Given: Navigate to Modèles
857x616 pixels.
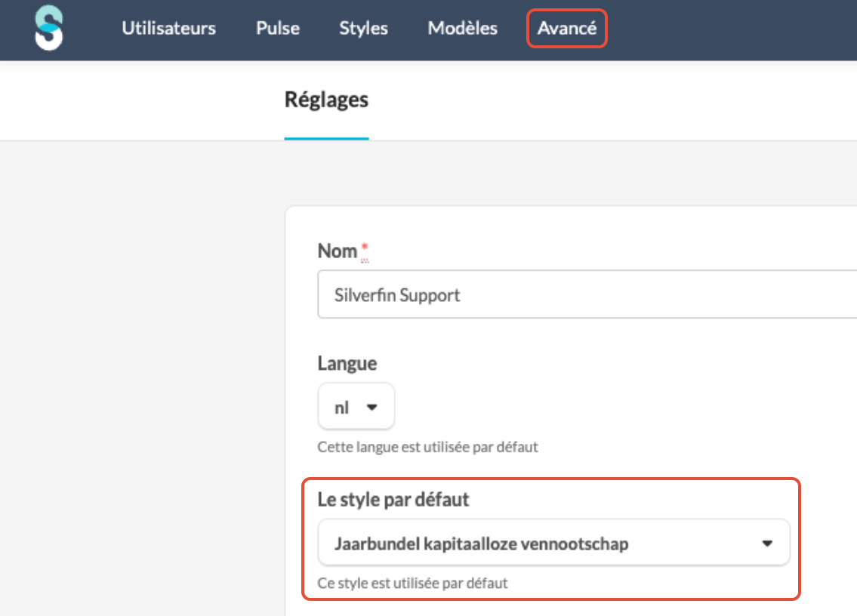Looking at the screenshot, I should point(462,29).
